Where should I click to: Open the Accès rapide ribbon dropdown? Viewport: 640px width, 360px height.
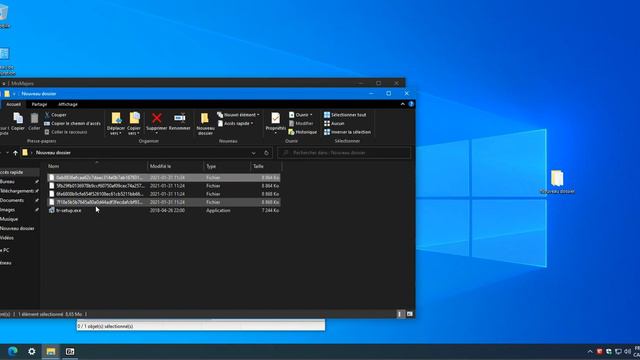point(236,123)
